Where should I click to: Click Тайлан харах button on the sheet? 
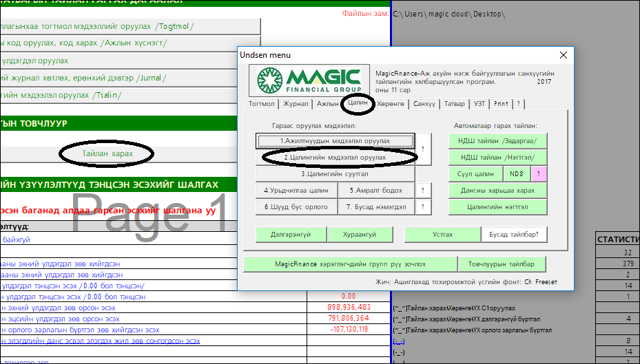tap(107, 153)
